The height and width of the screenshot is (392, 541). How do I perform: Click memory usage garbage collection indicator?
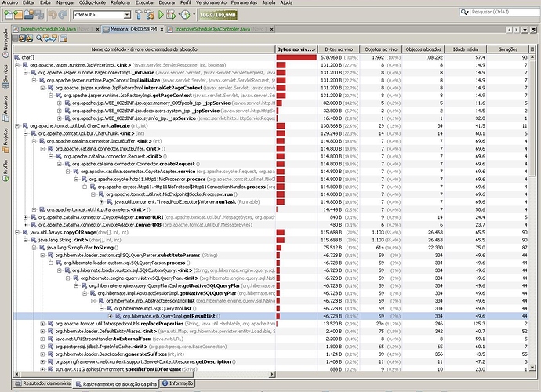pos(217,14)
